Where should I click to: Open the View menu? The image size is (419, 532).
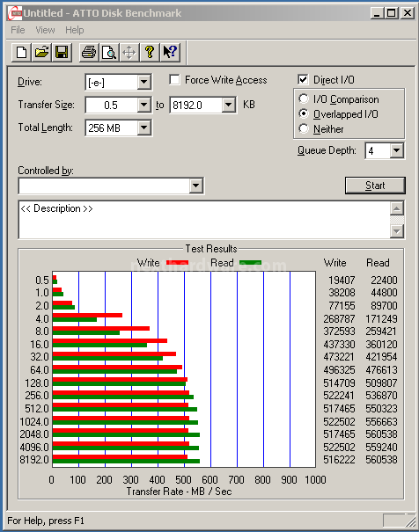45,30
